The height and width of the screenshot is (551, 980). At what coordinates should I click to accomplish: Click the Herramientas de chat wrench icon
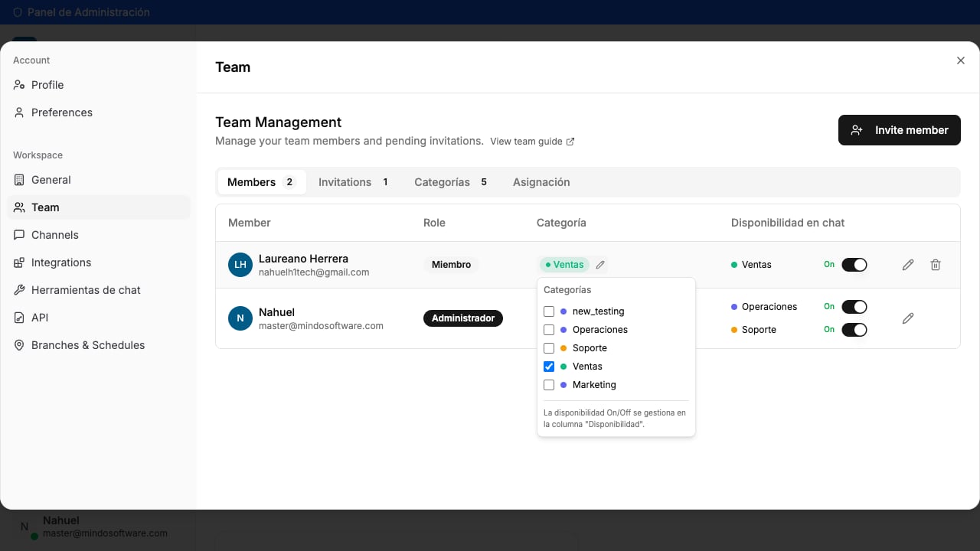click(19, 290)
